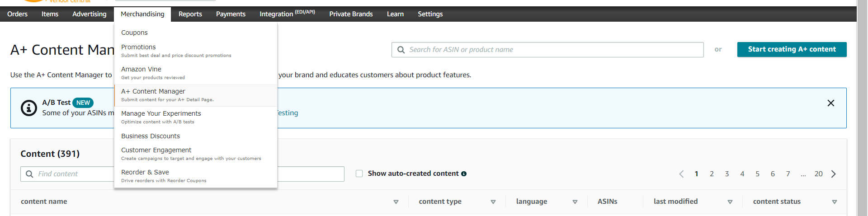Click the language column header label
This screenshot has width=868, height=216.
(x=532, y=202)
